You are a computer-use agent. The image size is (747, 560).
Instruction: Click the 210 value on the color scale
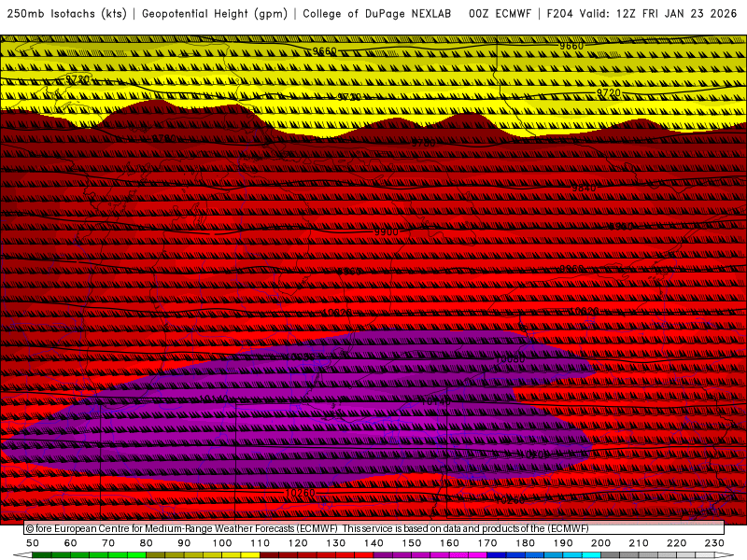pyautogui.click(x=639, y=543)
